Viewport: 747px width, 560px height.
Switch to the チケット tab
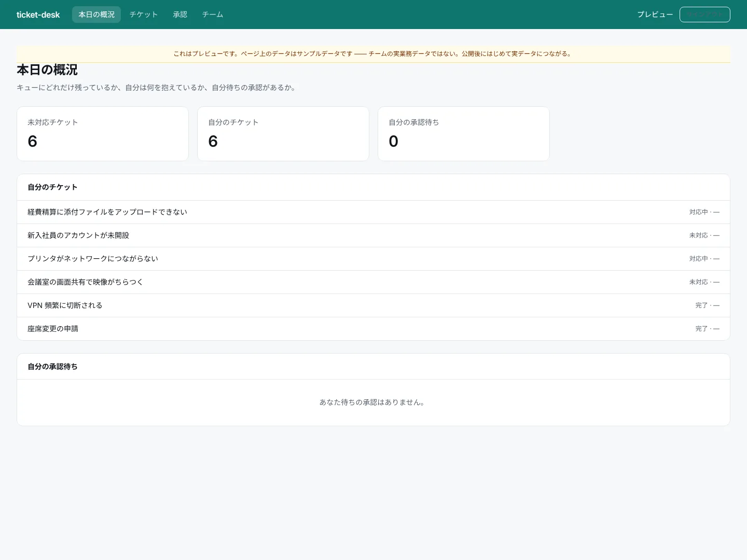[144, 15]
